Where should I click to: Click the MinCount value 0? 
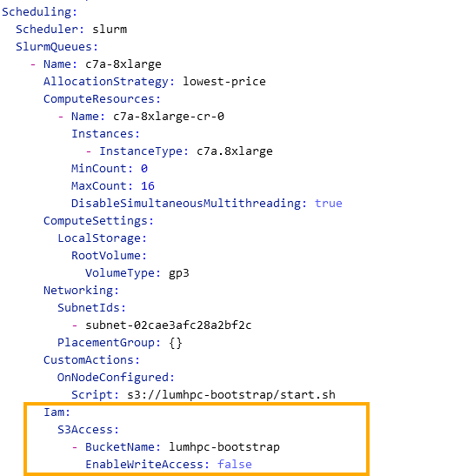[144, 169]
